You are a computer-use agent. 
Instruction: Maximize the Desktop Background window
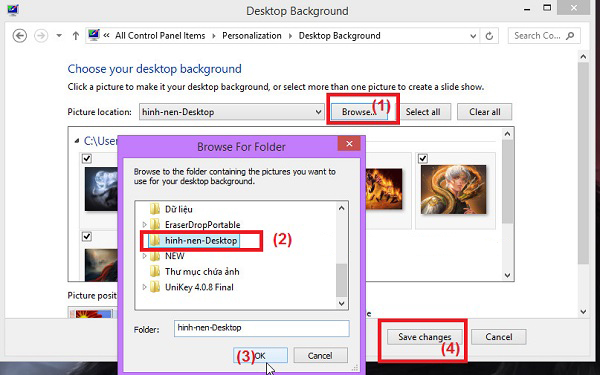pos(547,8)
